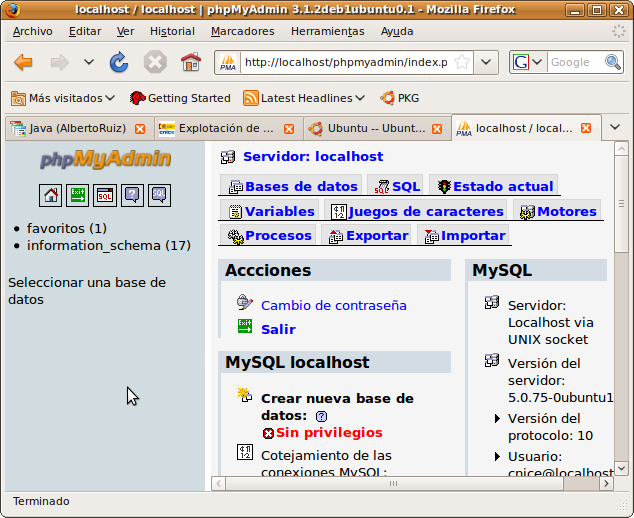Open the SQL query window icon
This screenshot has height=518, width=634.
[104, 195]
